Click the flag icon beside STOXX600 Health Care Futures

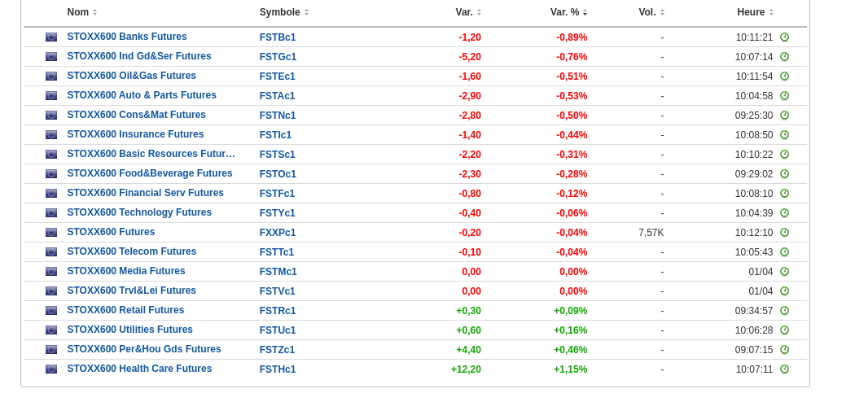[51, 369]
